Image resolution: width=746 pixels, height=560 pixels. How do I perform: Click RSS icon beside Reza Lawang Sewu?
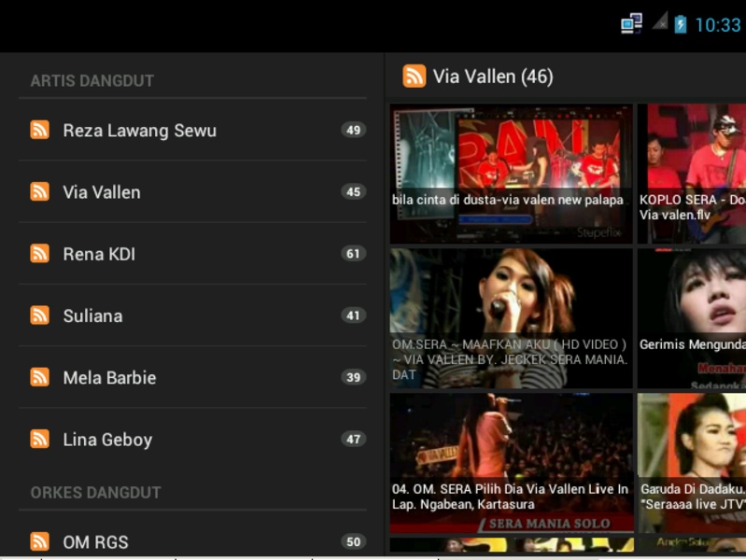[x=39, y=130]
